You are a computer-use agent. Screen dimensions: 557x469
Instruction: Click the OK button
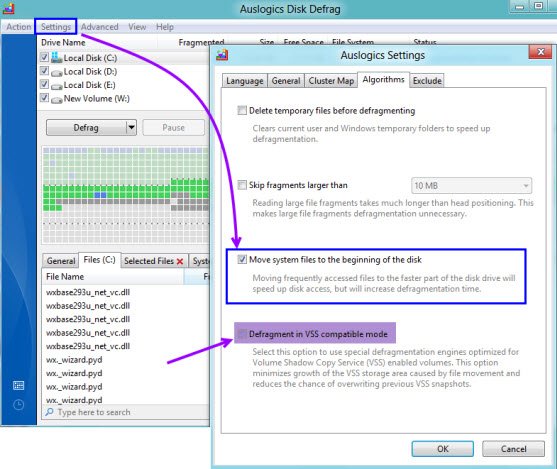pos(443,449)
